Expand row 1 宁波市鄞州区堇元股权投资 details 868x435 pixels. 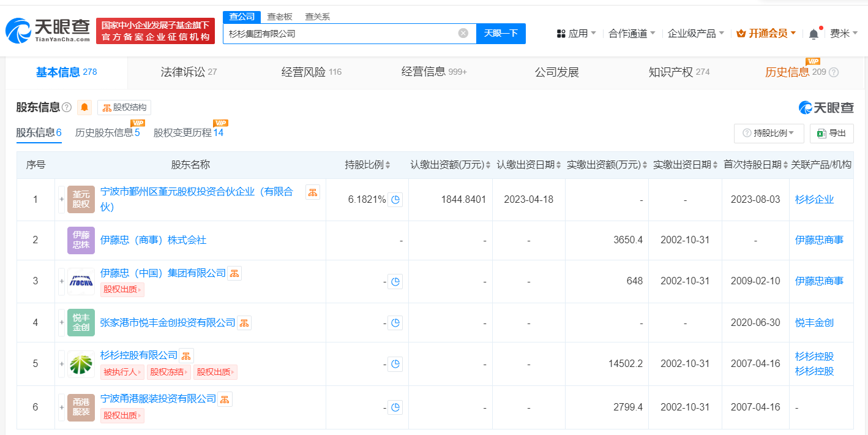pos(61,200)
